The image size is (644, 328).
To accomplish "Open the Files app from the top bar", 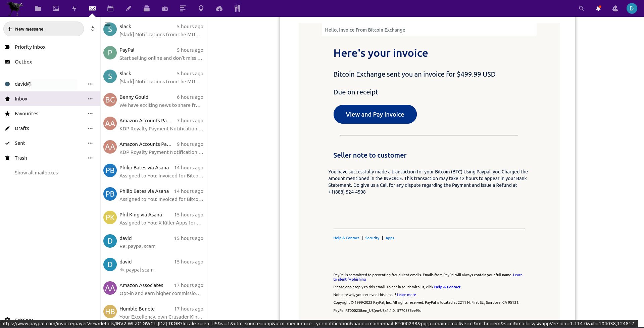I will tap(38, 8).
